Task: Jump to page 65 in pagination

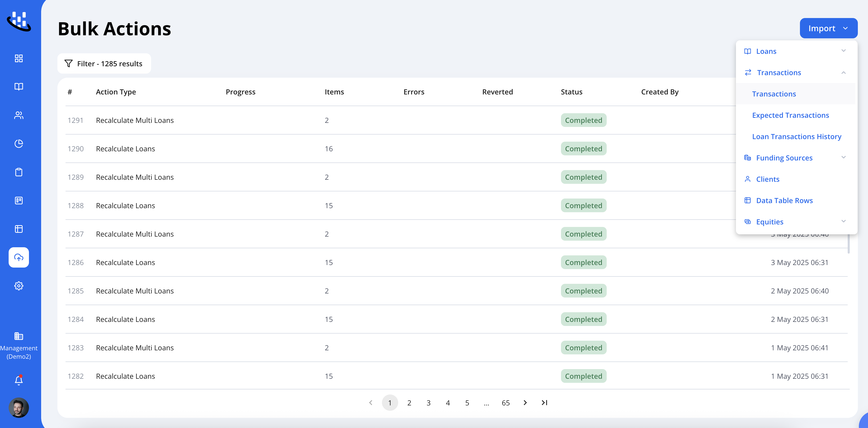Action: (x=505, y=402)
